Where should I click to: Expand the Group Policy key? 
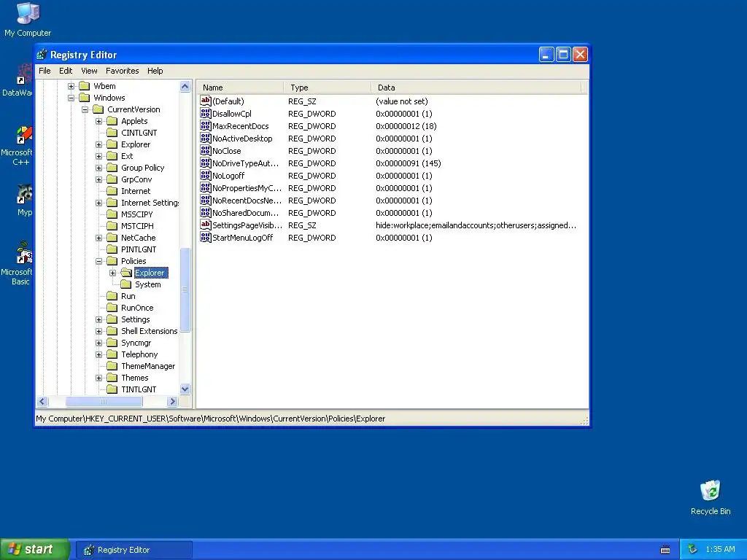98,168
